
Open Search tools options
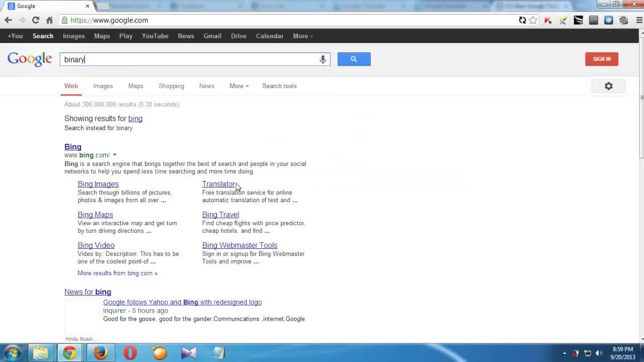click(x=279, y=86)
